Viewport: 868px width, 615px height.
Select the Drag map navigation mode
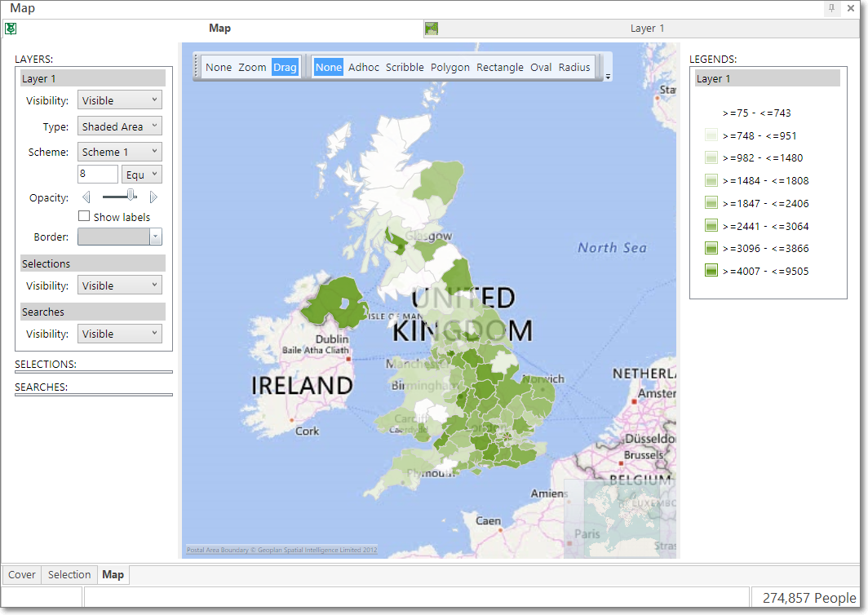point(285,67)
